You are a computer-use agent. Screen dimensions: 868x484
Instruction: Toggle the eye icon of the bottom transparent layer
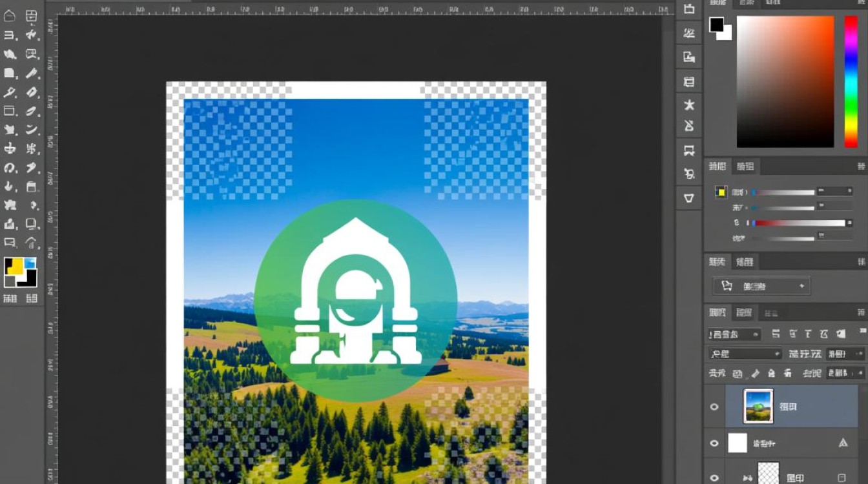(714, 478)
